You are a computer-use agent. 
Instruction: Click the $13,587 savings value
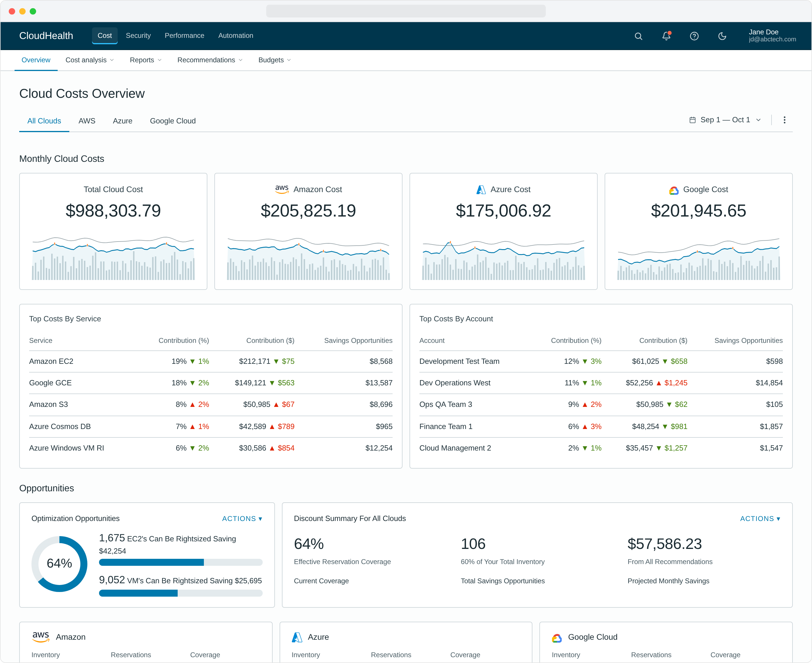click(x=379, y=383)
